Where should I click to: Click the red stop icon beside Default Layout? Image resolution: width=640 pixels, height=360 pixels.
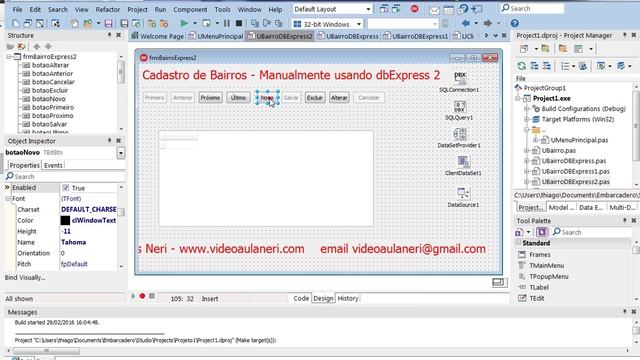(414, 9)
